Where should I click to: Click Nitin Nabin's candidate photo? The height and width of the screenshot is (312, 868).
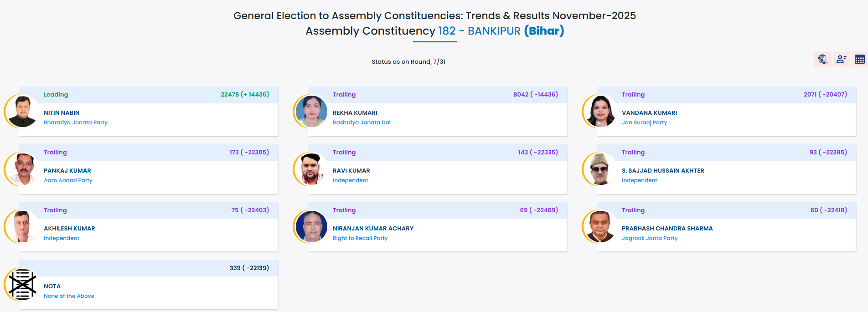click(x=22, y=111)
